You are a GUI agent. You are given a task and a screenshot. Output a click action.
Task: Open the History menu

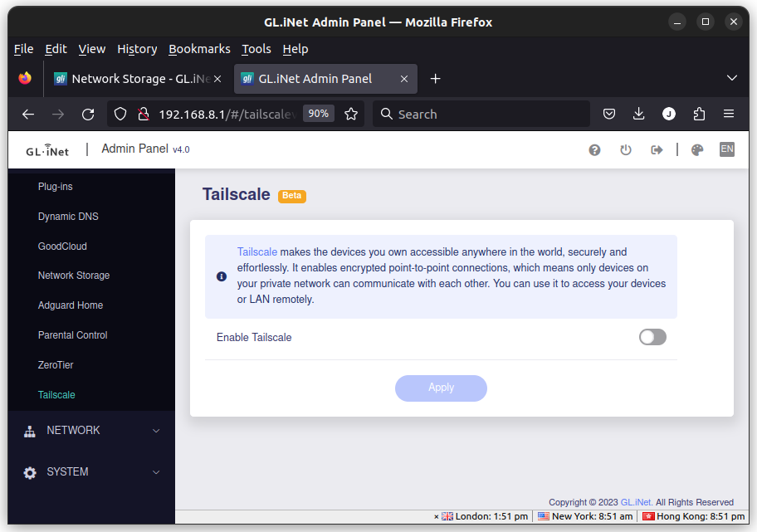point(137,49)
